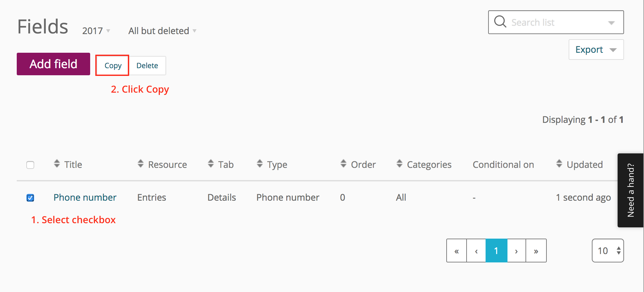
Task: Click the Add field button
Action: (x=53, y=64)
